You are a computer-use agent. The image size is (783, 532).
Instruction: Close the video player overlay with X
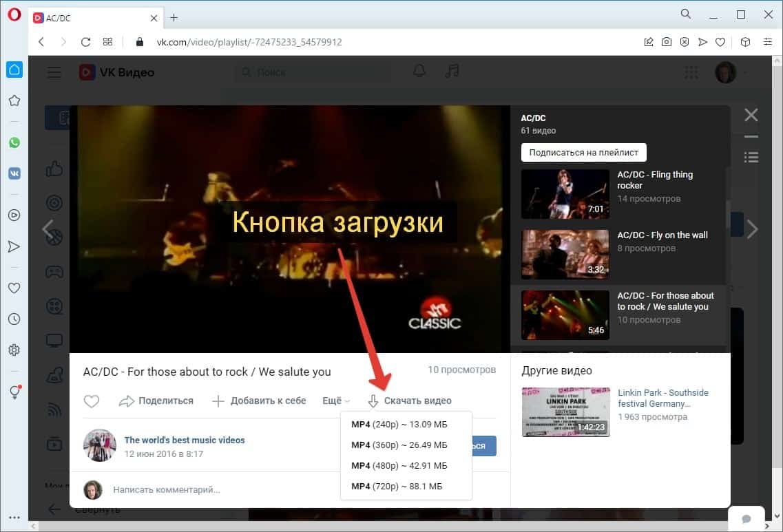point(751,115)
